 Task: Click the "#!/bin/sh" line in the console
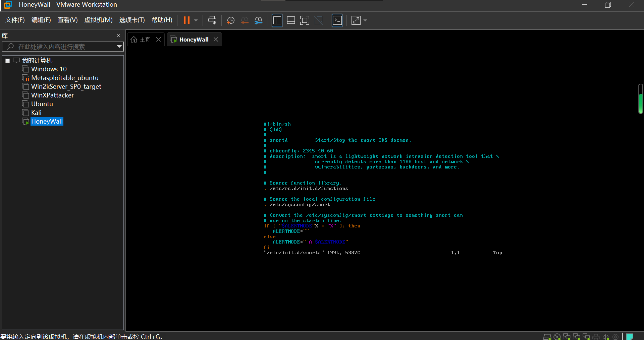[277, 124]
